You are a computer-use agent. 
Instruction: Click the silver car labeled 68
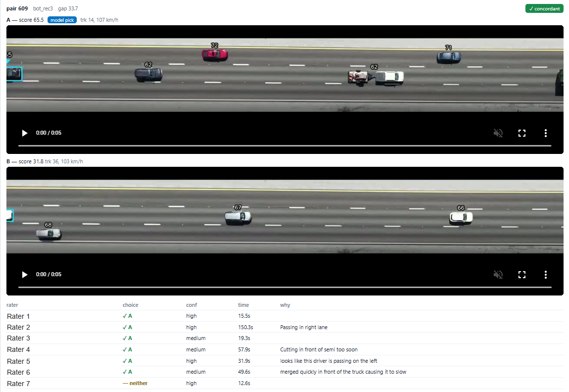click(49, 234)
